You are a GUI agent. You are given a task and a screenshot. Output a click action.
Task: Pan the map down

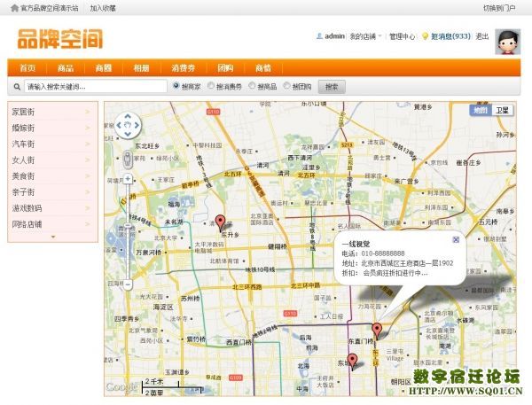coord(128,135)
